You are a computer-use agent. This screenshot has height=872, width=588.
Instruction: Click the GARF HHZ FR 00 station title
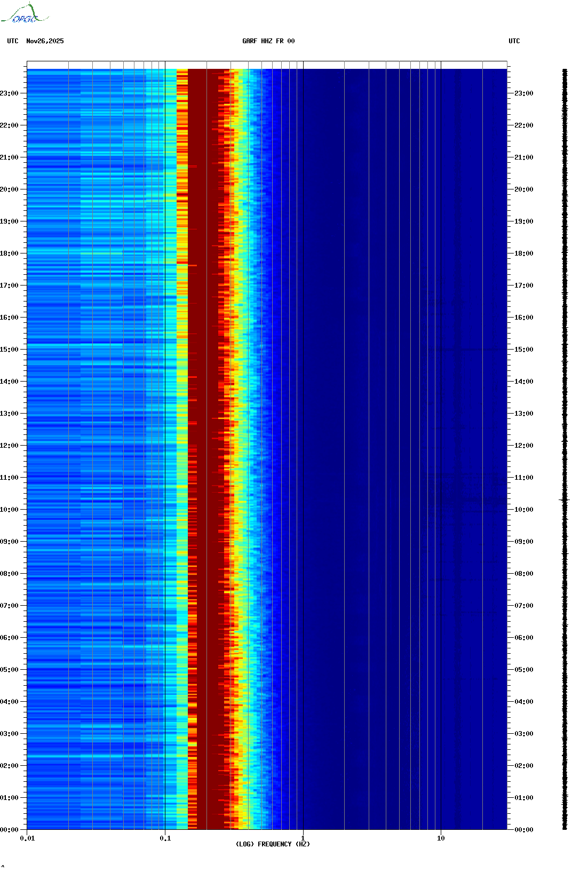[x=268, y=41]
